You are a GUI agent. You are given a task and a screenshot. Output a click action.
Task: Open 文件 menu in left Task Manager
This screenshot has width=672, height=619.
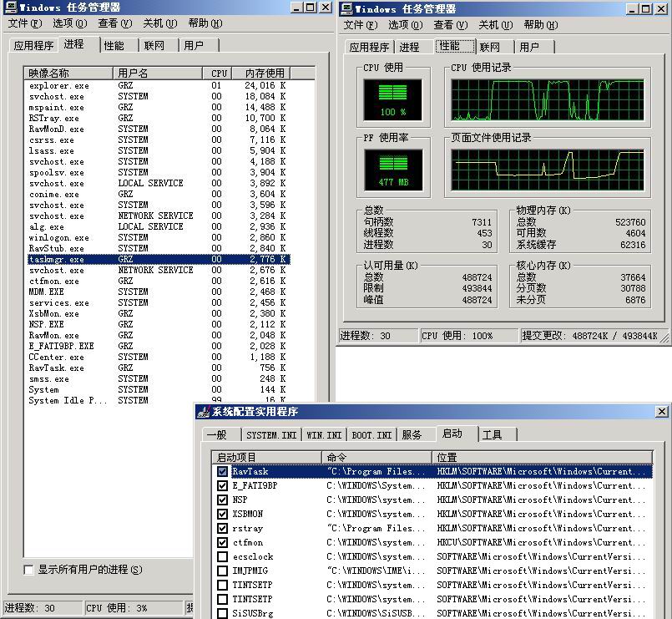pyautogui.click(x=25, y=23)
